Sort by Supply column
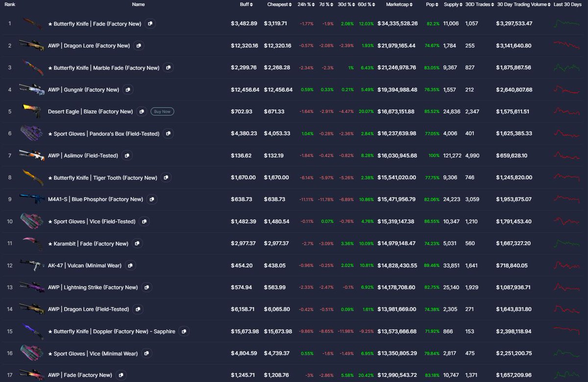The width and height of the screenshot is (588, 382). pos(453,4)
